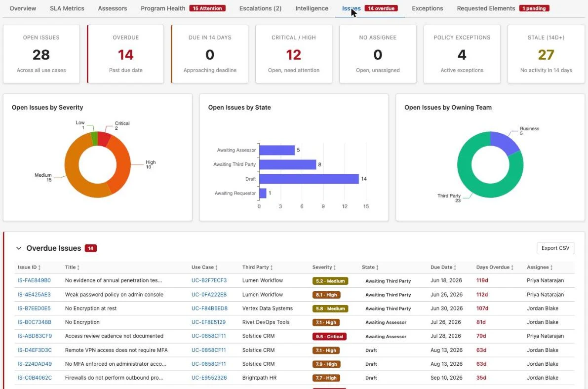This screenshot has width=588, height=389.
Task: Click Rivet DevOps Tools cell
Action: click(x=266, y=322)
